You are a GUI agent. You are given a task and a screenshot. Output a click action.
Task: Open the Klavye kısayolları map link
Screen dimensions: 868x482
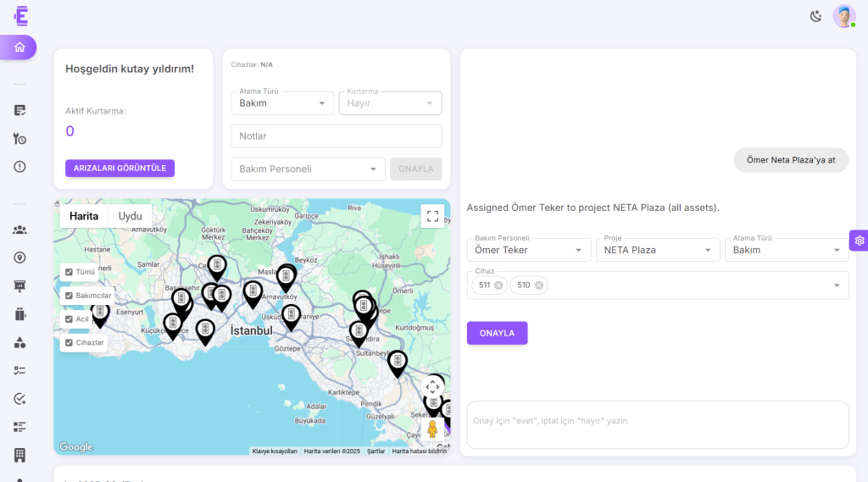click(x=275, y=451)
